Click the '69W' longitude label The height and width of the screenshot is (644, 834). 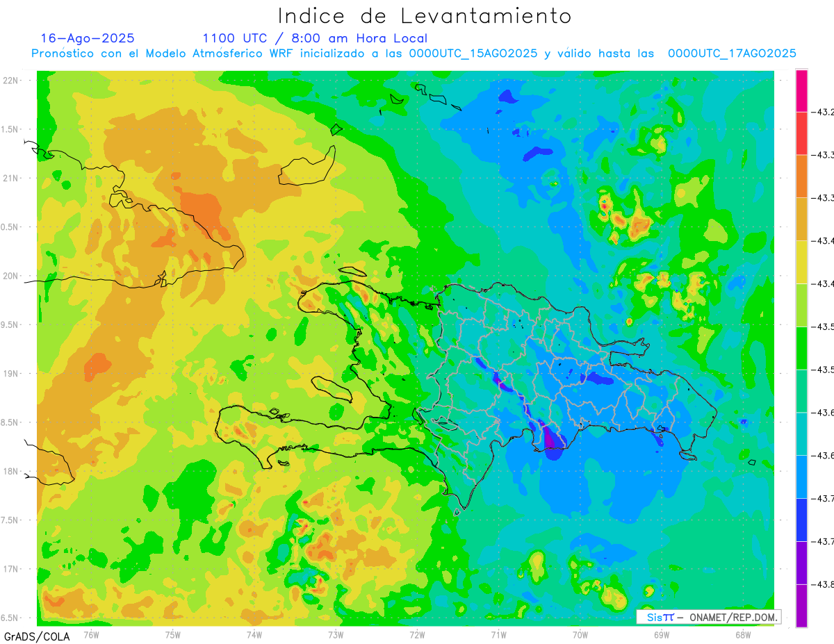click(661, 634)
